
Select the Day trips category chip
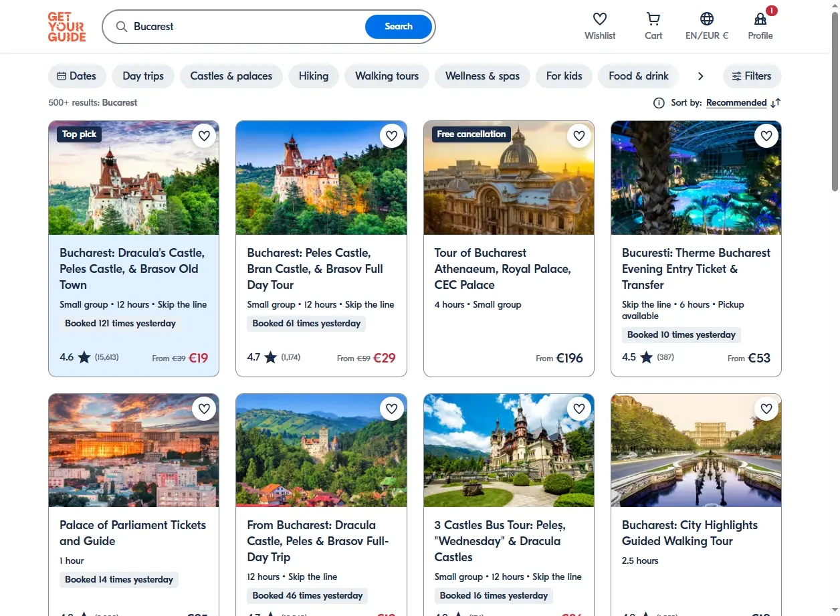[x=143, y=76]
